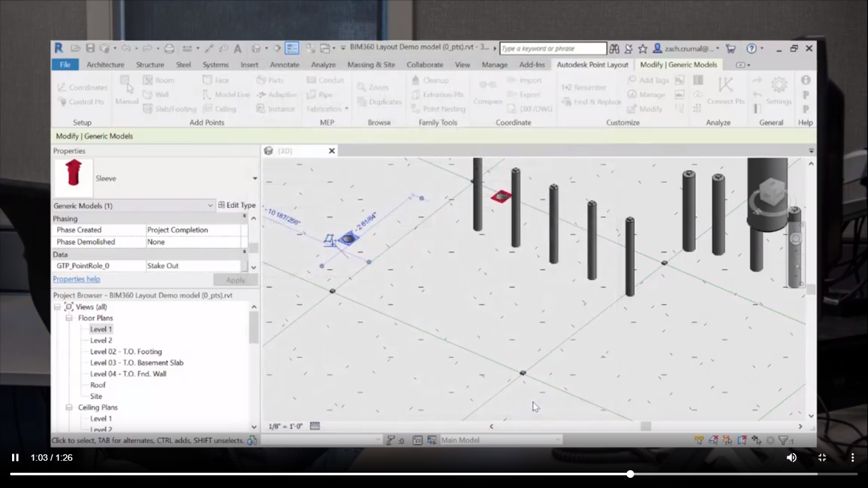
Task: Click the Manual add point tool
Action: coord(126,90)
